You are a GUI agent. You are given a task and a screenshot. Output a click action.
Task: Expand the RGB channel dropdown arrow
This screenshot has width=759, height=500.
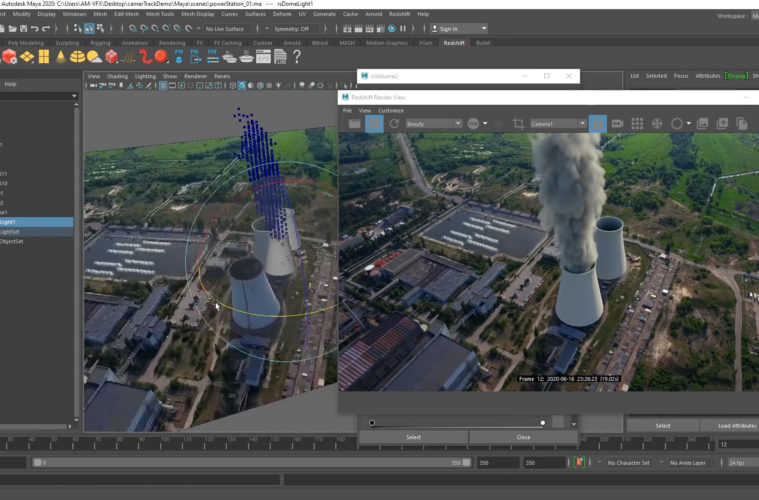click(x=485, y=124)
